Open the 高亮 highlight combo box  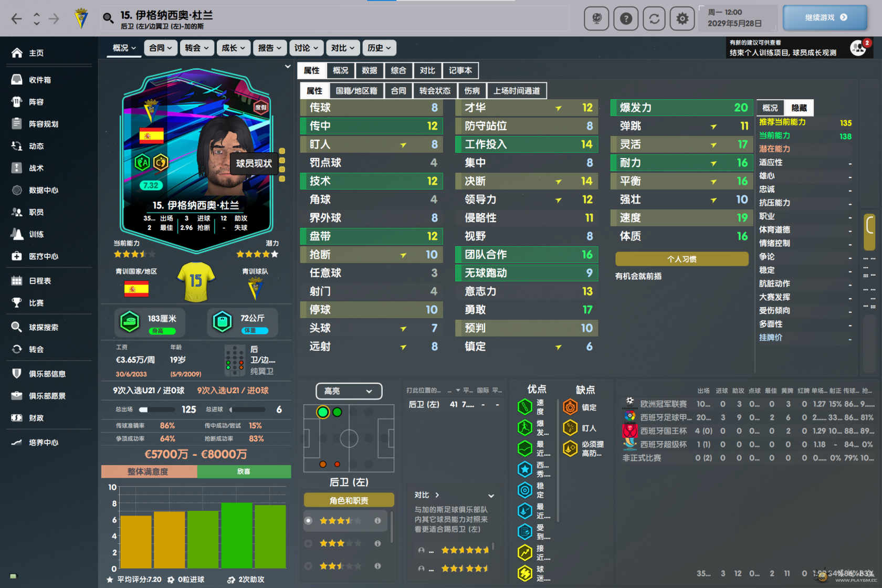(349, 391)
